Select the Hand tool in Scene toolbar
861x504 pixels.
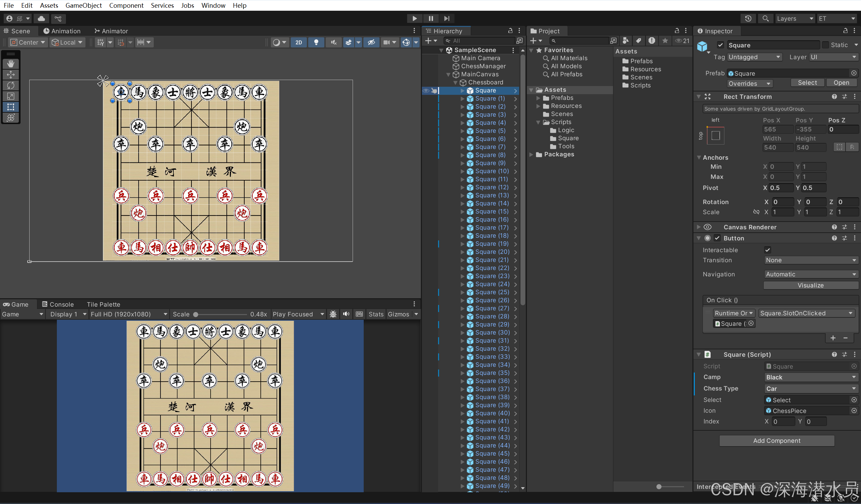(10, 64)
